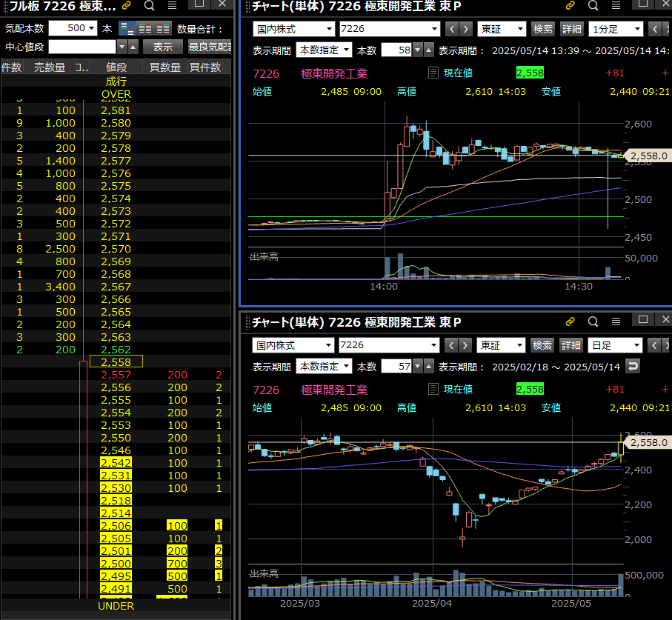Click 売数量 column header
Screen dimensions: 672x620
pos(50,67)
